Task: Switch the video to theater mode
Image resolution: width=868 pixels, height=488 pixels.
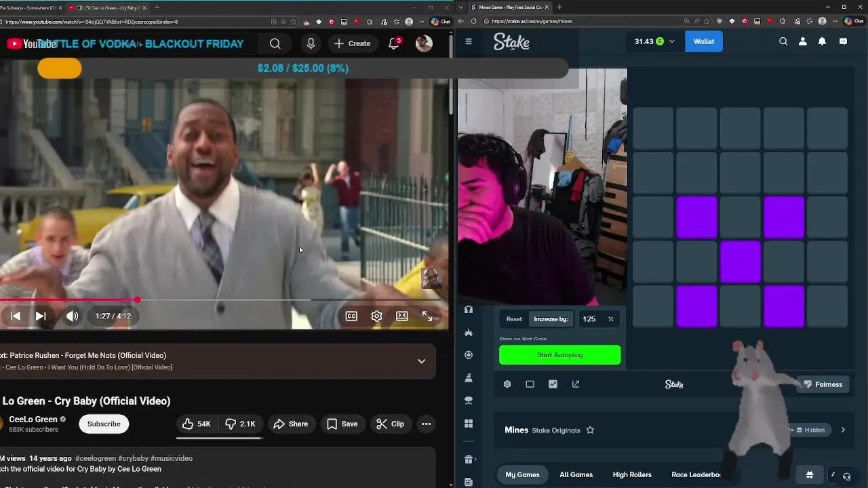Action: (x=402, y=316)
